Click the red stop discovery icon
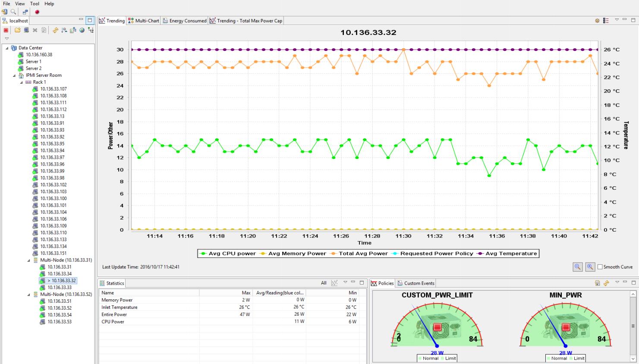This screenshot has height=364, width=639. coord(5,30)
